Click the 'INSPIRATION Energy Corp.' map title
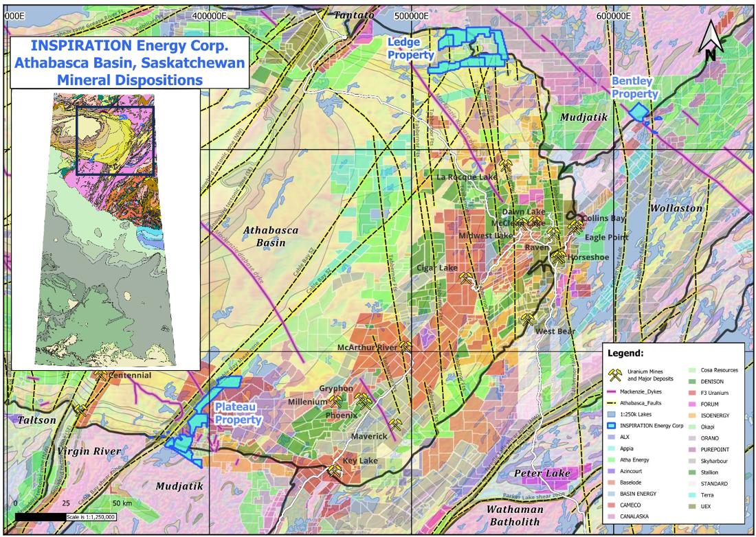The width and height of the screenshot is (756, 537). (x=129, y=46)
